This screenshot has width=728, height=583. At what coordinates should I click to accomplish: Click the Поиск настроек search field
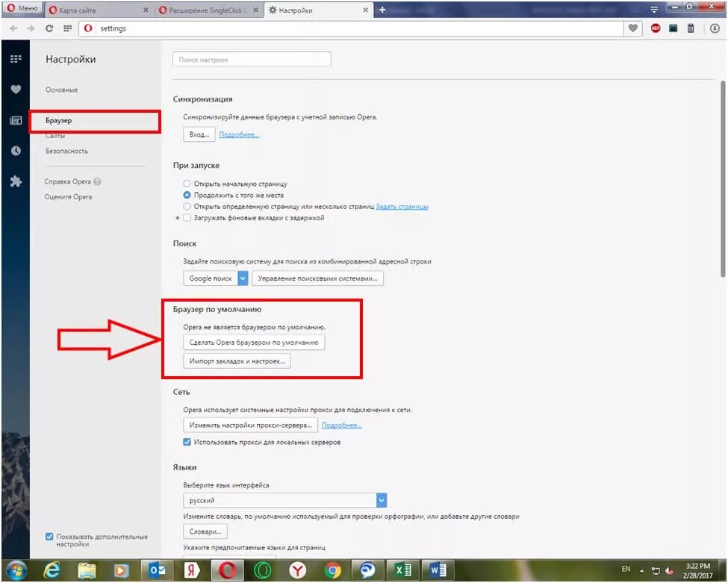coord(252,60)
